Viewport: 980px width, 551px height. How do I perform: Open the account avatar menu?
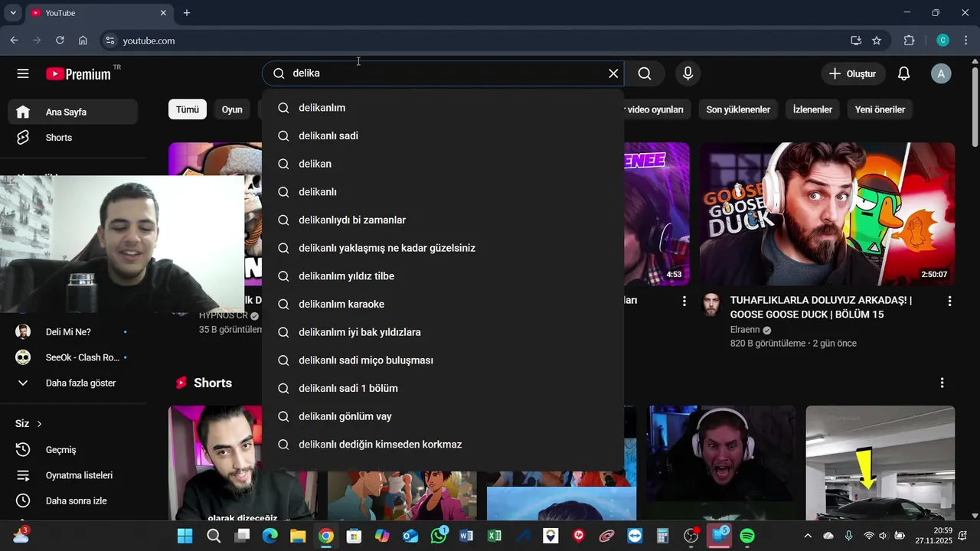(941, 73)
